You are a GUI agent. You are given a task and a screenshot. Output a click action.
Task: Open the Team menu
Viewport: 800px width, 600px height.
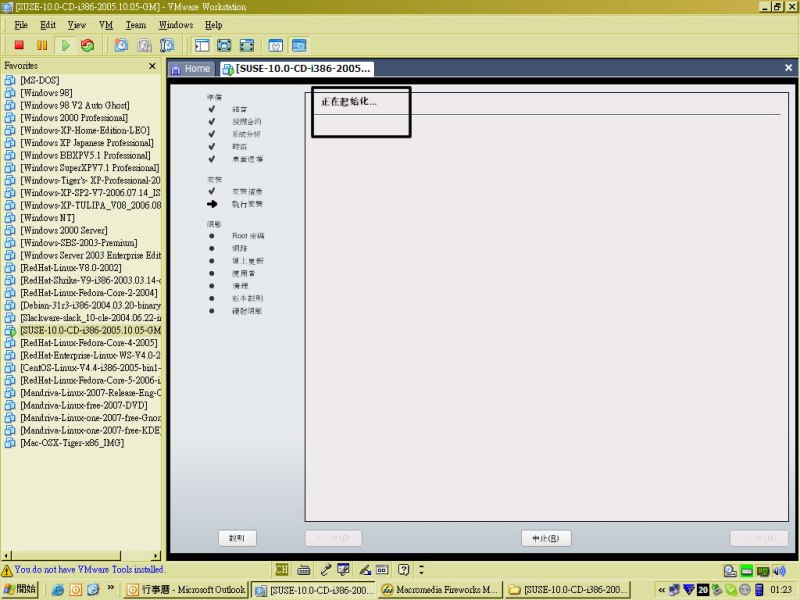coord(136,25)
